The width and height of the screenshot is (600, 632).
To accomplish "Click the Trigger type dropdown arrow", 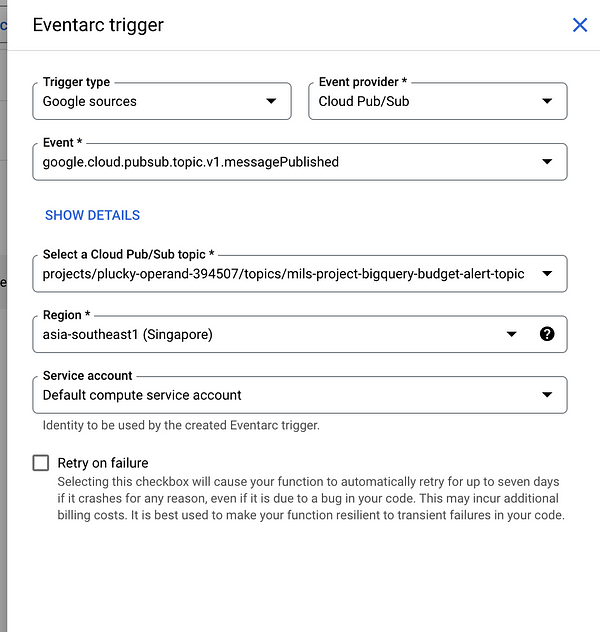I will [271, 101].
